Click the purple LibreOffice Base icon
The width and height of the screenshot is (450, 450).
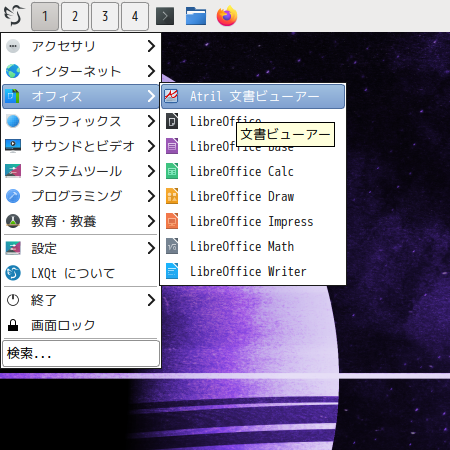tap(172, 146)
